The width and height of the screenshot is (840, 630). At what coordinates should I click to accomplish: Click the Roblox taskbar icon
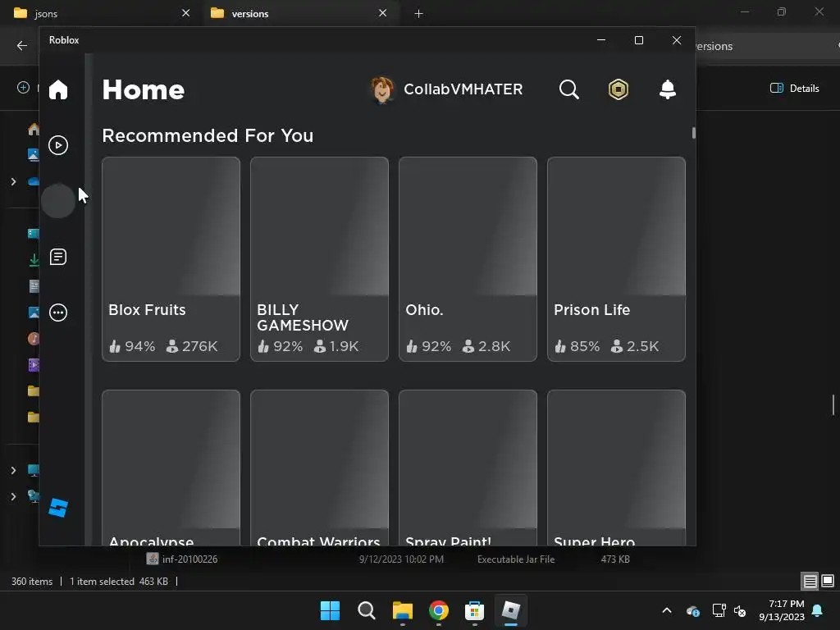point(510,610)
